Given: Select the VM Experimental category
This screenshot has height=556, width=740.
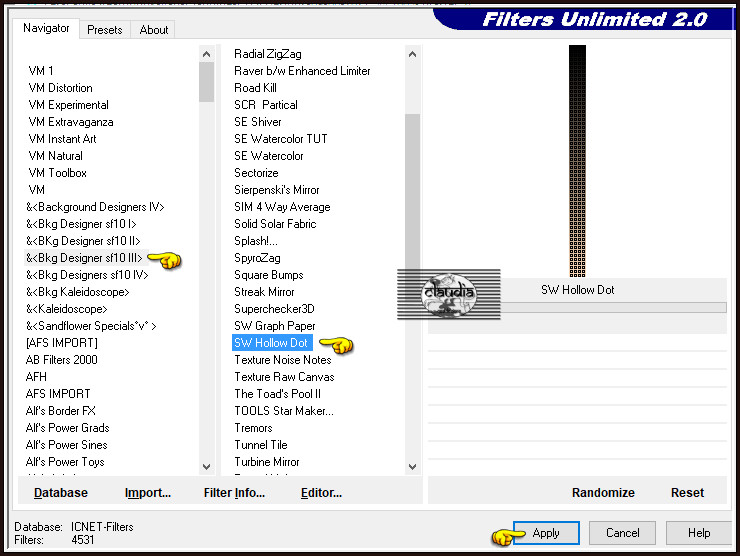Looking at the screenshot, I should [68, 105].
